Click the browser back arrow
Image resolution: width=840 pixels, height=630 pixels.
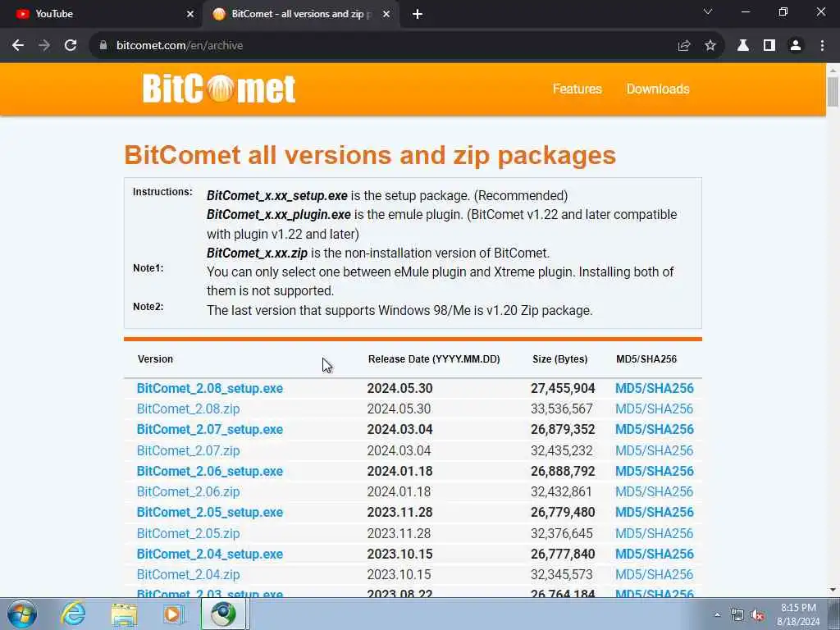18,46
